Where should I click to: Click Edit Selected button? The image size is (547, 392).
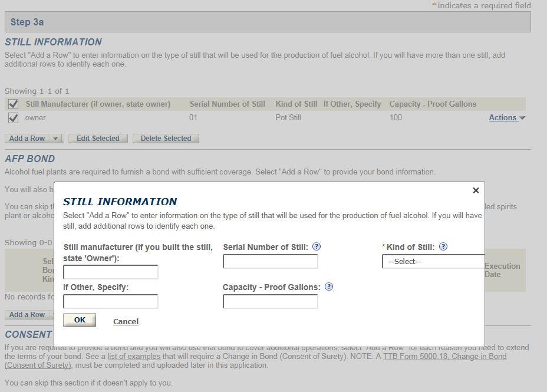pos(98,139)
